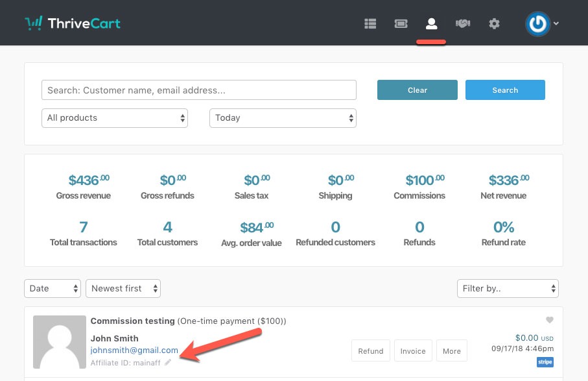The image size is (588, 381).
Task: Open the settings gear icon
Action: [x=494, y=24]
